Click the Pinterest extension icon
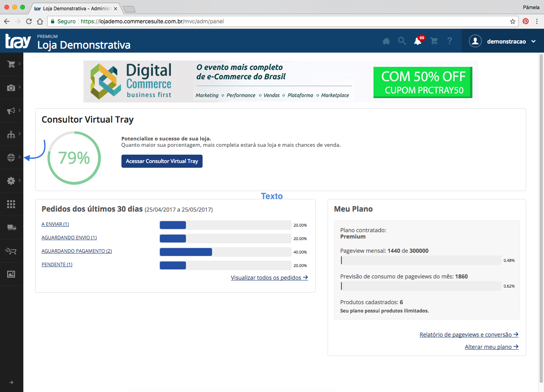This screenshot has width=544, height=392. pos(525,21)
